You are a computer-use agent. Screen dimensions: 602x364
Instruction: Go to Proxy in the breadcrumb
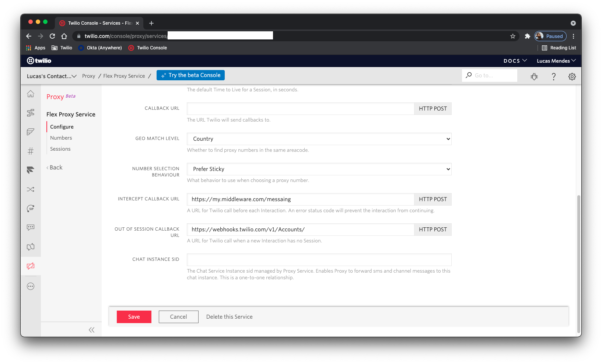[88, 76]
